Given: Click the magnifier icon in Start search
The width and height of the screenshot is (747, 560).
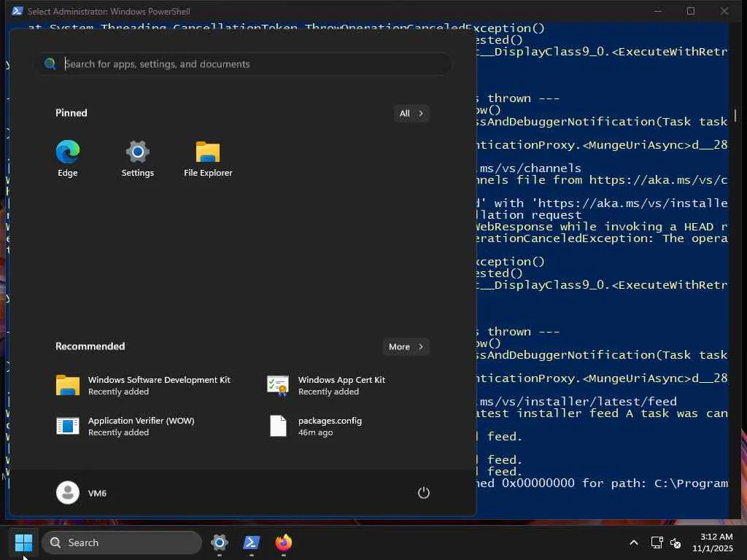Looking at the screenshot, I should coord(50,64).
